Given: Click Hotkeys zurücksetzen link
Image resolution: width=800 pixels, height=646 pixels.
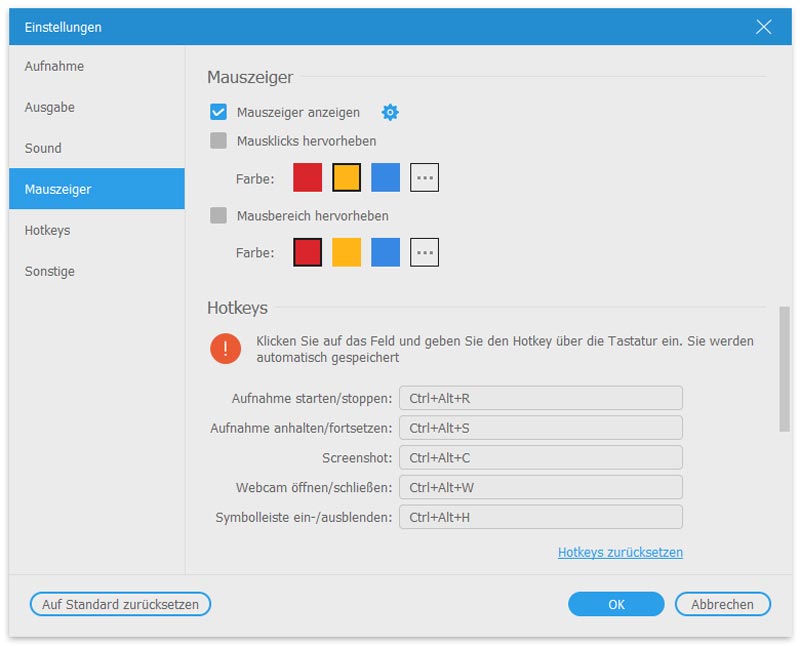Looking at the screenshot, I should click(x=620, y=552).
